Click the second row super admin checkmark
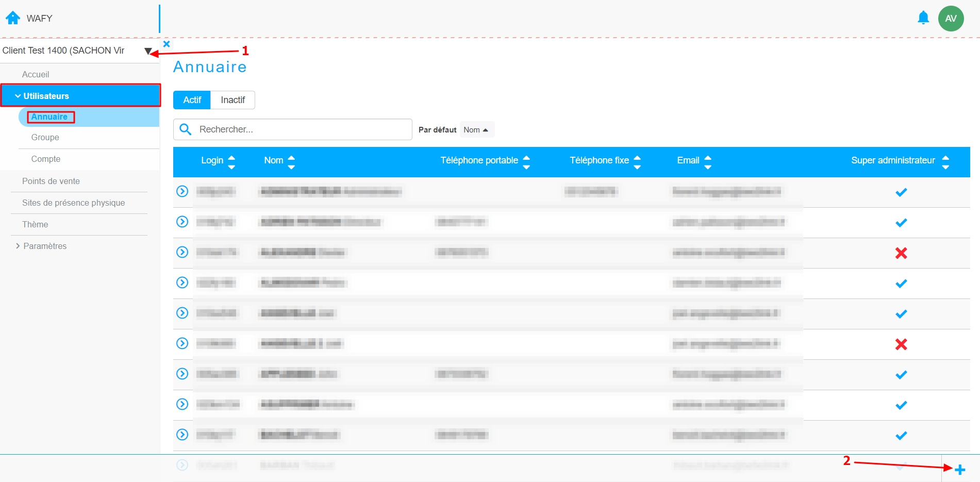 pos(901,223)
